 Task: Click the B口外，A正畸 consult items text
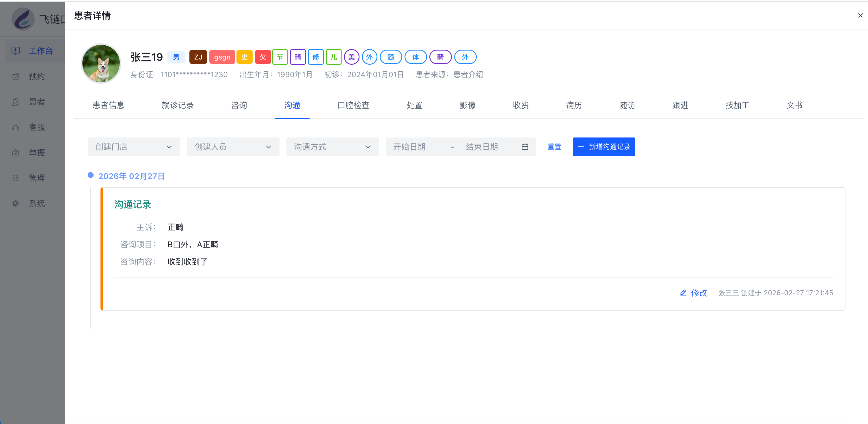[193, 244]
